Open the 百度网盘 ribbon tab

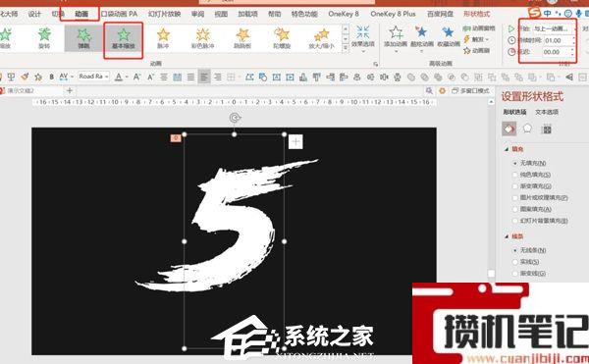(x=440, y=14)
